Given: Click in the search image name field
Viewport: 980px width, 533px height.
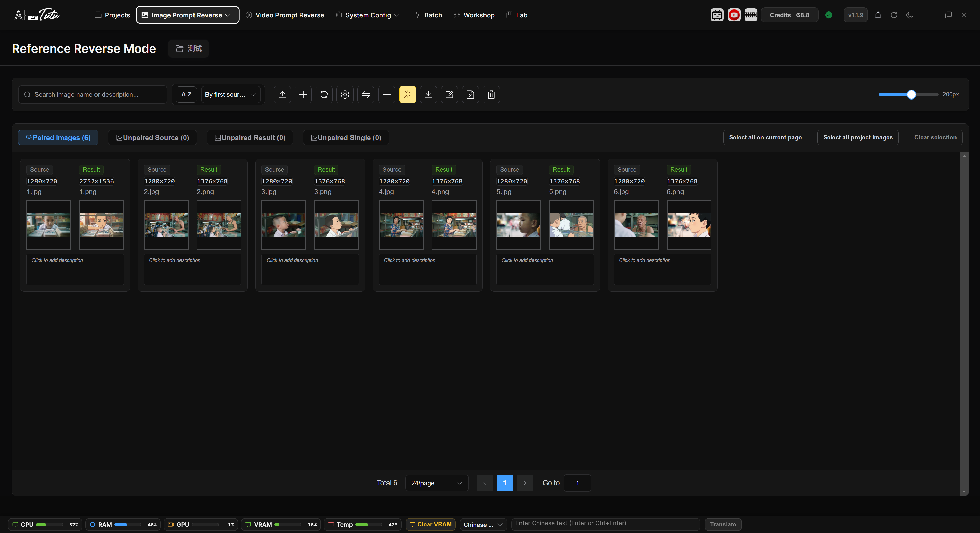Looking at the screenshot, I should [x=92, y=94].
